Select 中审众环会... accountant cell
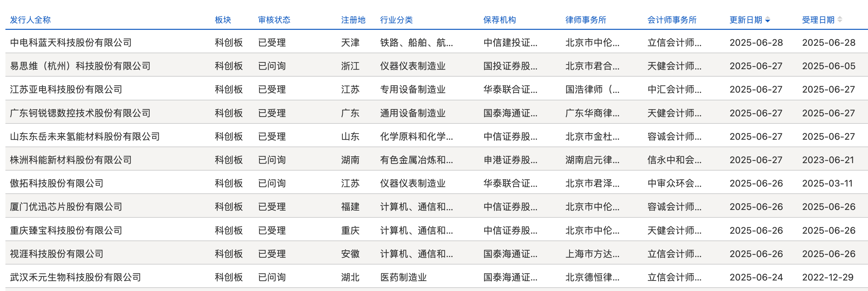The width and height of the screenshot is (868, 291). coord(674,183)
